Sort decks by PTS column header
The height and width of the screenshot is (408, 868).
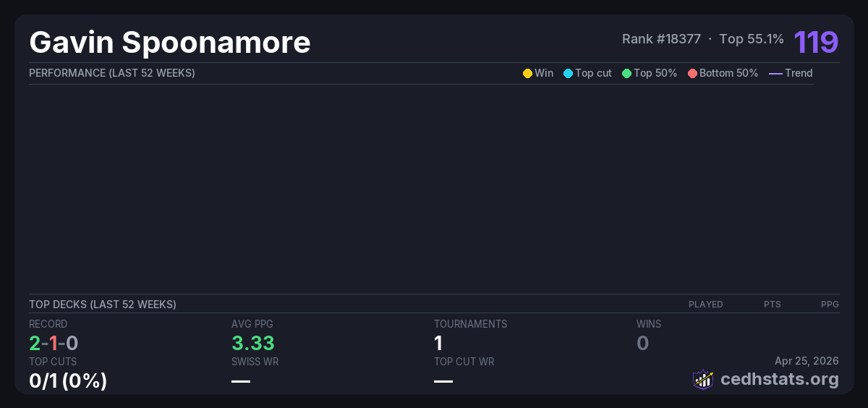pyautogui.click(x=772, y=305)
